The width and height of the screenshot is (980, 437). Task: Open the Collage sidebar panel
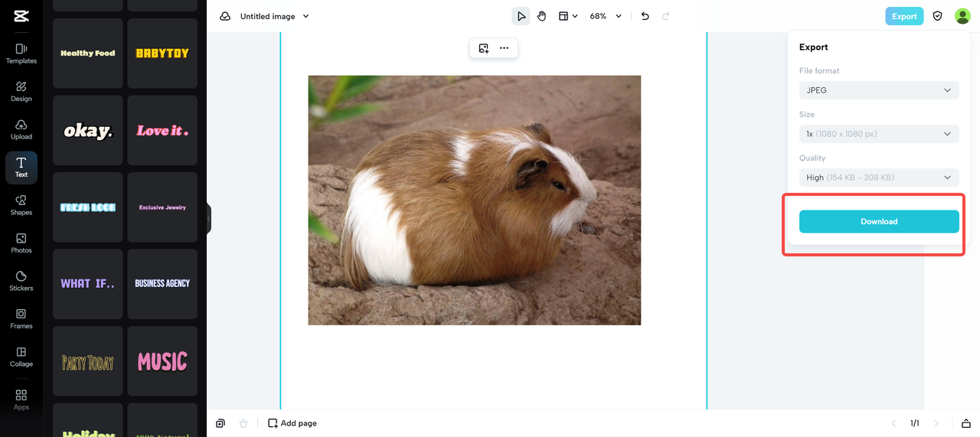tap(21, 357)
